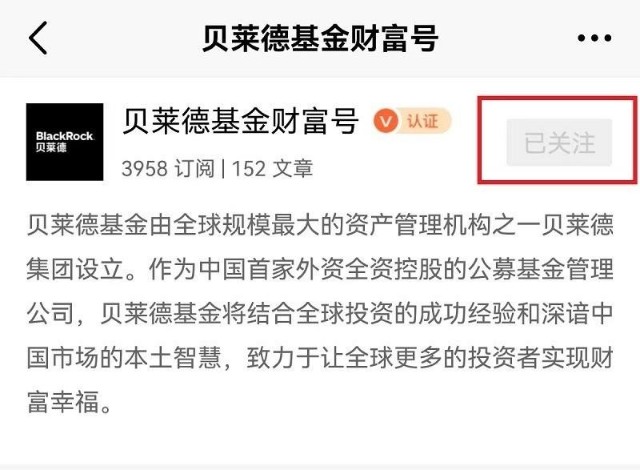
Task: Select the account name next to logo
Action: 240,121
